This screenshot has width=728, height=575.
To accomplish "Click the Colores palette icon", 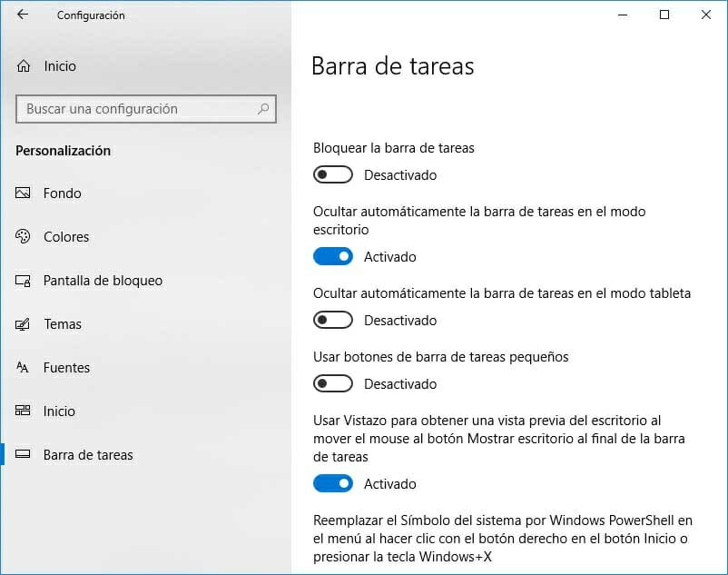I will tap(22, 236).
